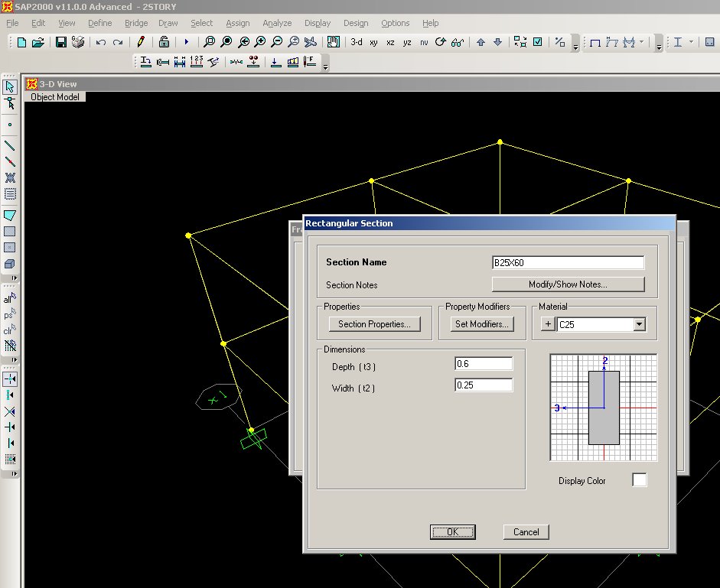Set the yz plane view
Screen dimensions: 720x588
coord(407,43)
